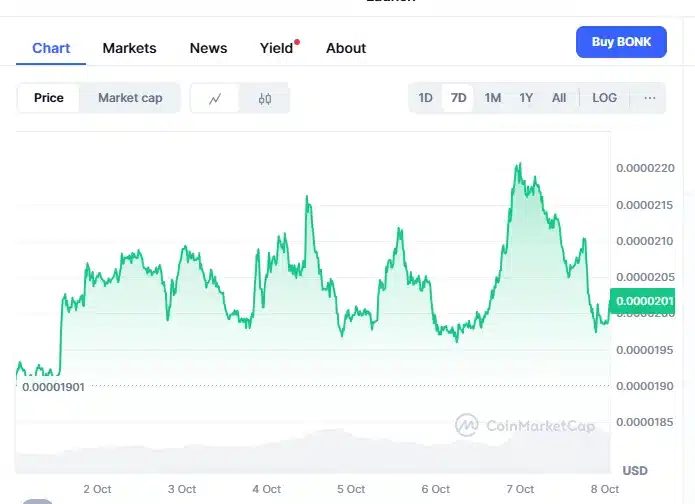
Task: Select the All time range
Action: point(559,98)
